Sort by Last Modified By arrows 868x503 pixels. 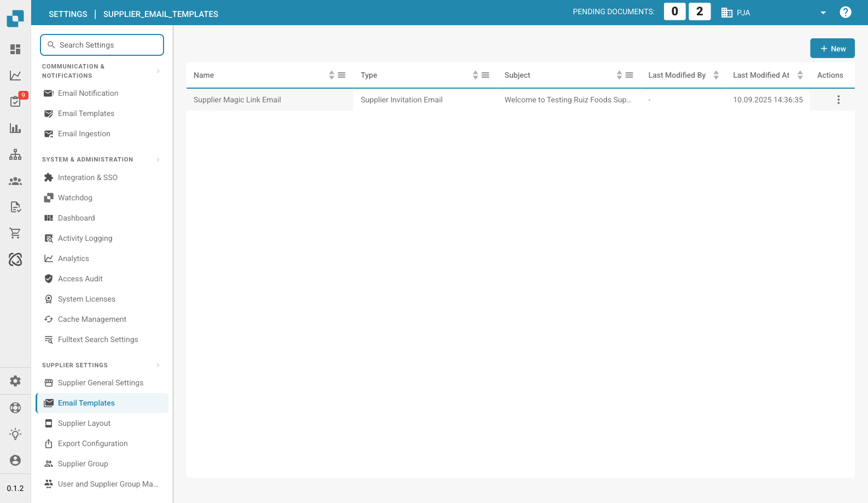point(716,75)
